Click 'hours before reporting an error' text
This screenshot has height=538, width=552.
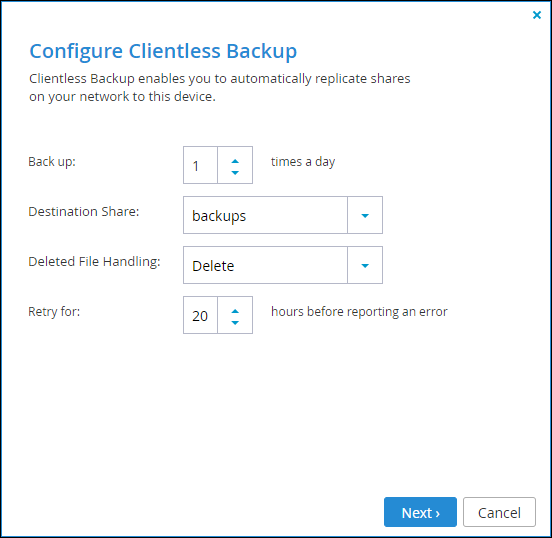click(359, 312)
